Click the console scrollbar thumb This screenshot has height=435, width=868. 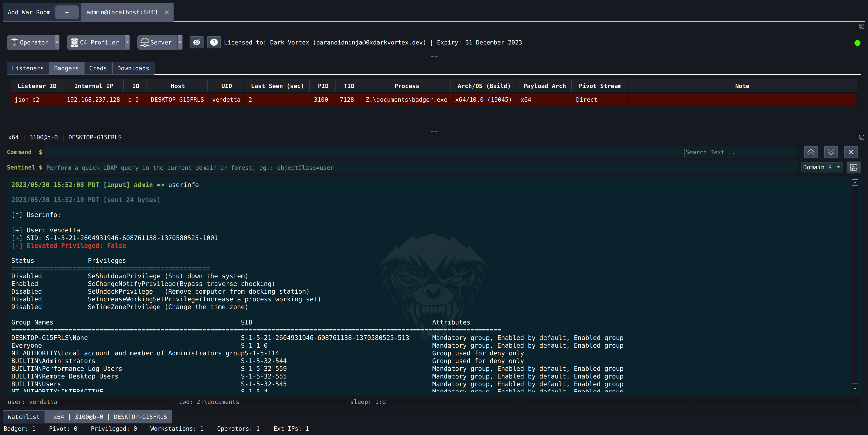point(855,377)
